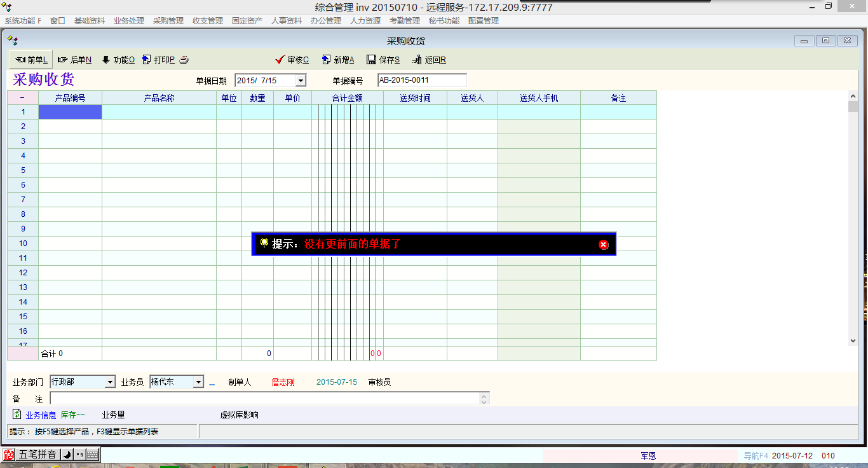Toggle the IME soft keyboard button
The image size is (868, 468).
[93, 455]
